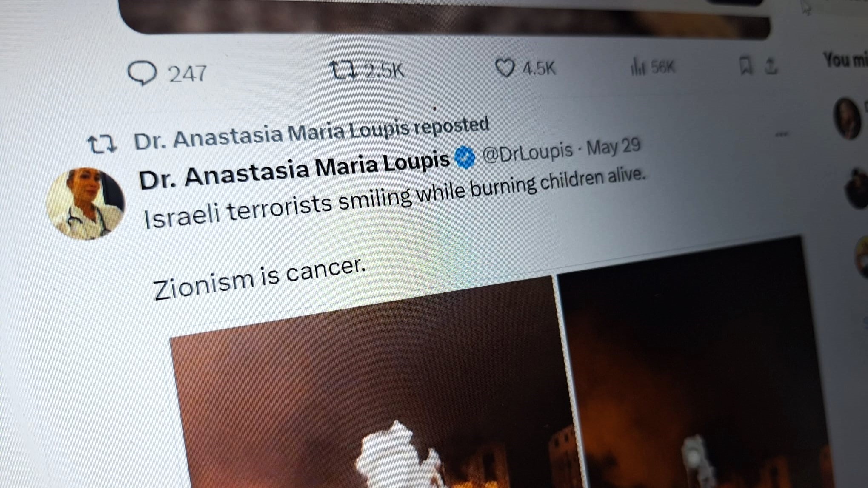Click the 'Dr. Anastasia Maria Loupis reposted' label

tap(311, 133)
